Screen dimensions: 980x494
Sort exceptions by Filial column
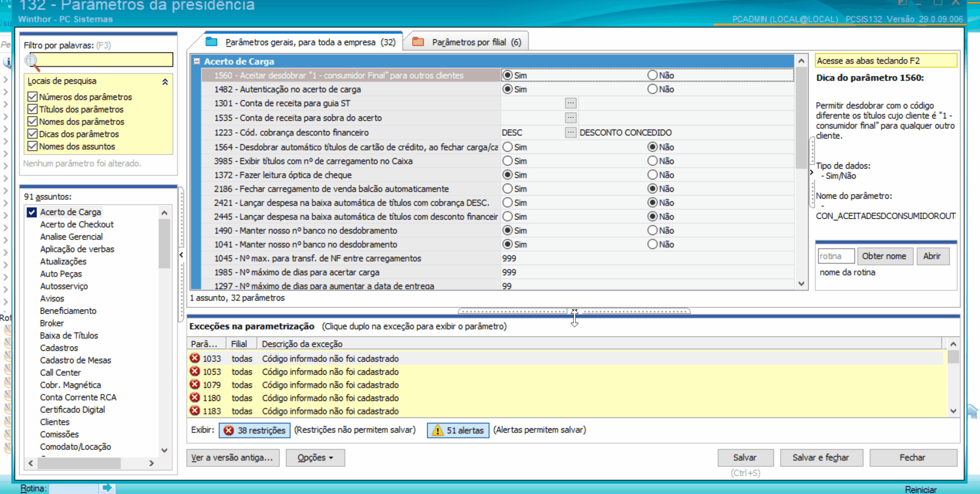point(242,344)
